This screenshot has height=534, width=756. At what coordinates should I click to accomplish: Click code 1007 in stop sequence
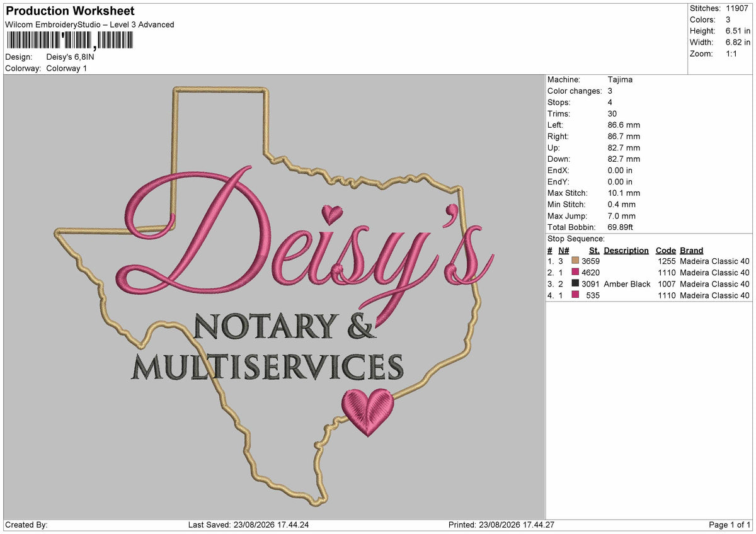[667, 284]
